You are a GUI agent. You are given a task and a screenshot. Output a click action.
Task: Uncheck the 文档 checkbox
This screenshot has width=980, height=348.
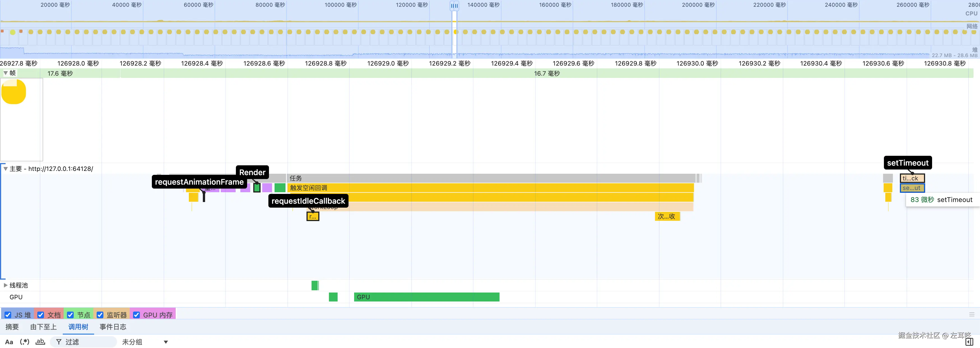(x=41, y=315)
